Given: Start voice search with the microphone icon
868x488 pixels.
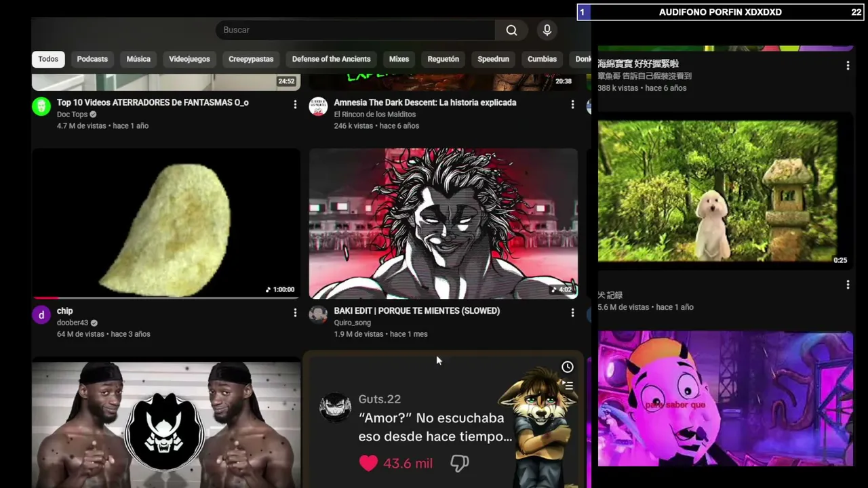Looking at the screenshot, I should coord(547,30).
